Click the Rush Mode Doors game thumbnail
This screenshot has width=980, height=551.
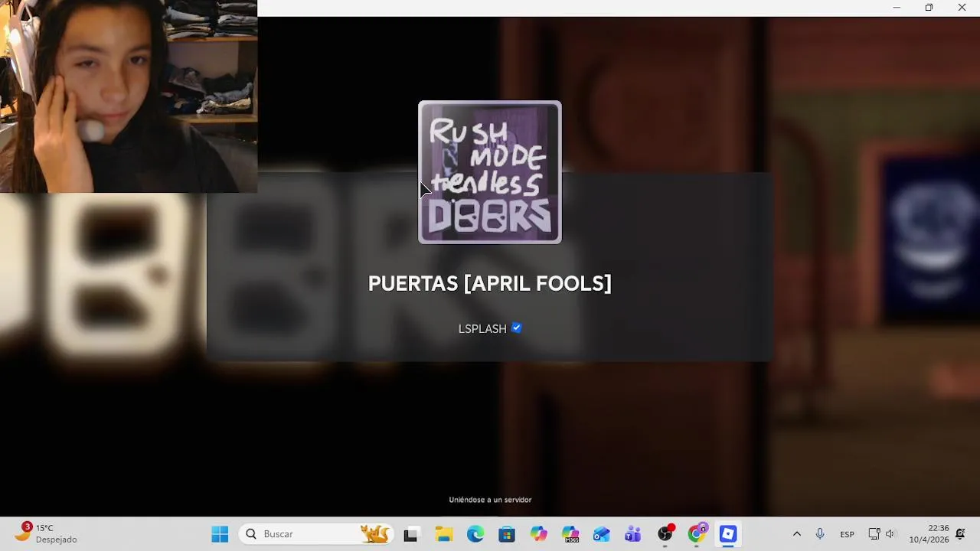tap(490, 172)
